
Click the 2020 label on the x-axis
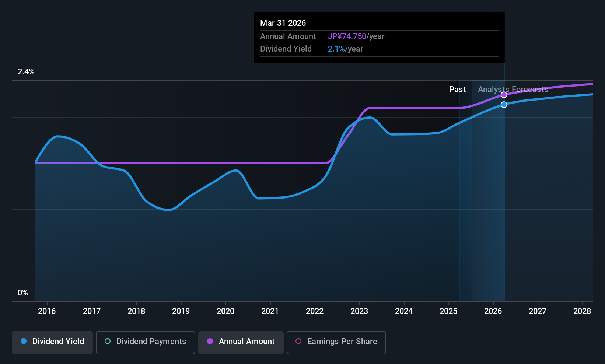click(225, 311)
